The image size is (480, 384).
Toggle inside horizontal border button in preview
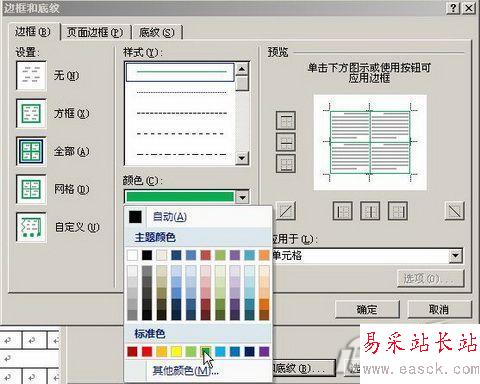[x=286, y=142]
